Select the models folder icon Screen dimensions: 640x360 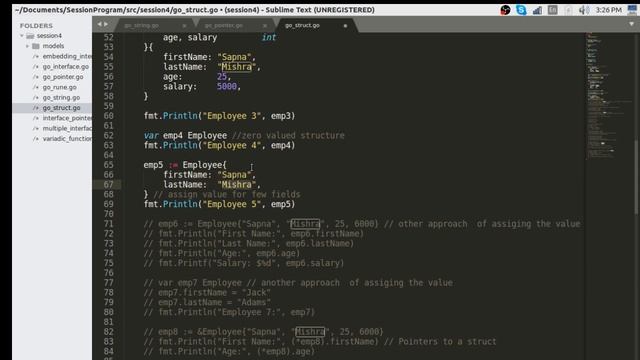36,46
